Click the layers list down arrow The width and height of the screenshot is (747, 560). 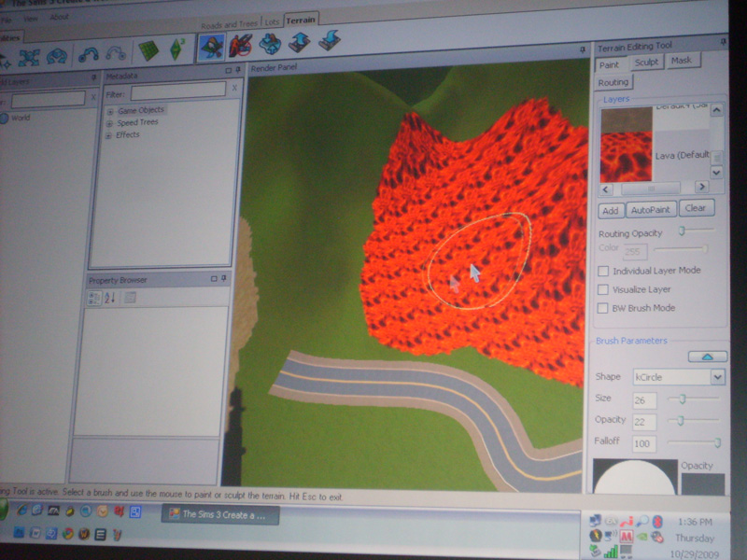pyautogui.click(x=716, y=172)
